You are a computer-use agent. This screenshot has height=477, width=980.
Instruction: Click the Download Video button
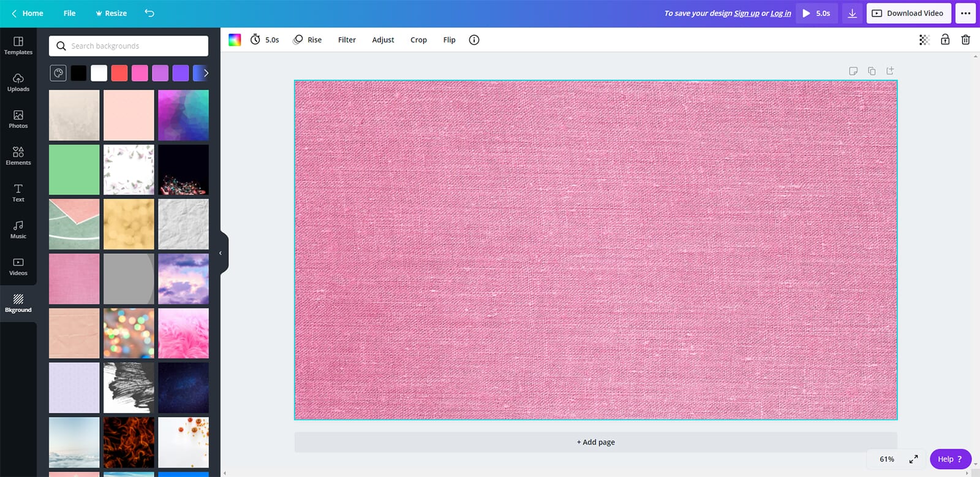click(x=908, y=13)
